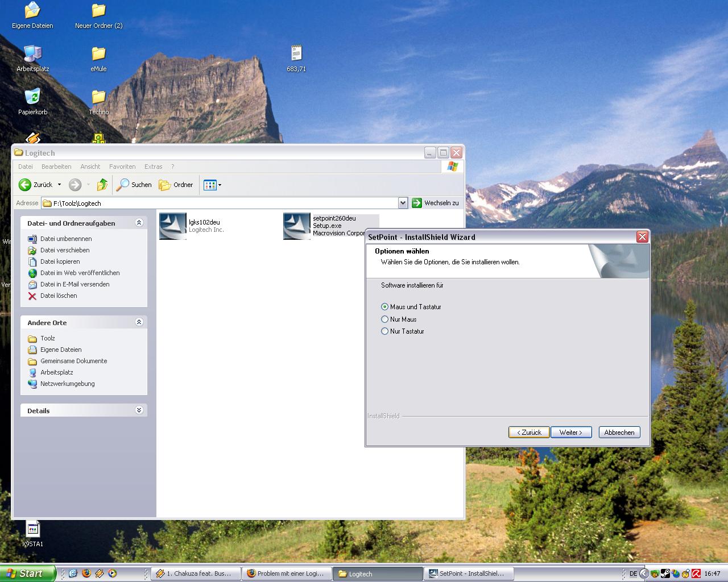Open Arbeitsplatz under Andere Orte
The image size is (728, 582).
tap(57, 372)
